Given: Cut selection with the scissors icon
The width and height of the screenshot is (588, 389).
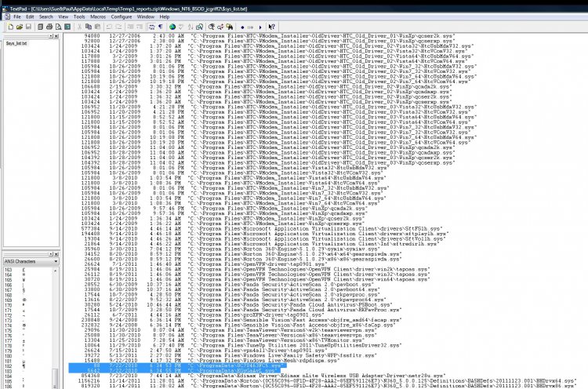Looking at the screenshot, I should click(x=79, y=27).
